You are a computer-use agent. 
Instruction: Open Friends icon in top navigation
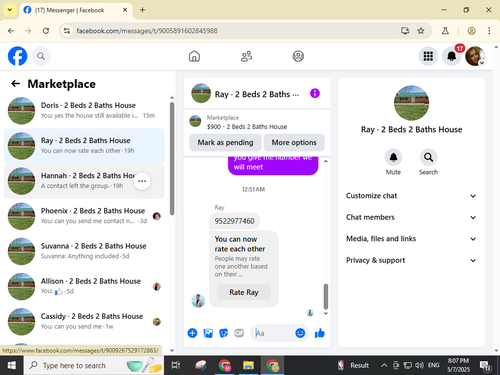click(246, 56)
